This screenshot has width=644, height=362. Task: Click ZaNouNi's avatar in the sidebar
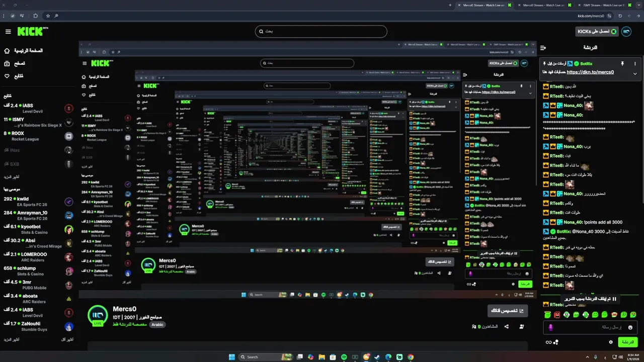tap(69, 327)
